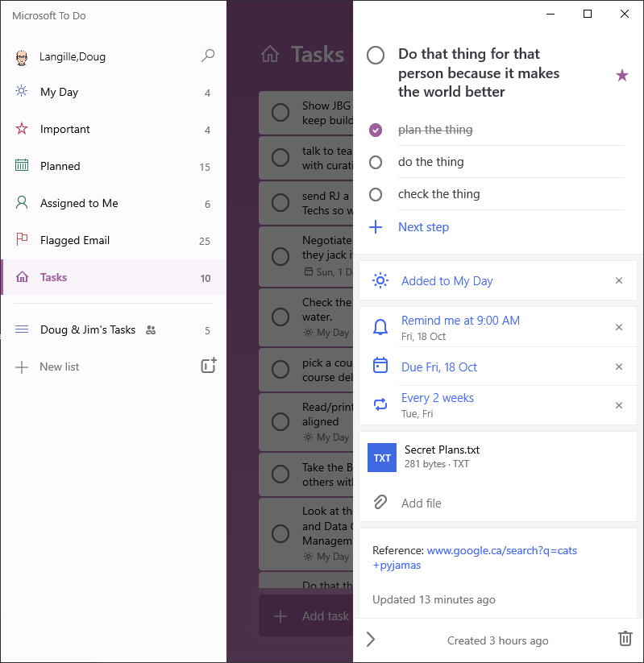Click the new group icon beside New list
This screenshot has height=663, width=644.
point(208,366)
